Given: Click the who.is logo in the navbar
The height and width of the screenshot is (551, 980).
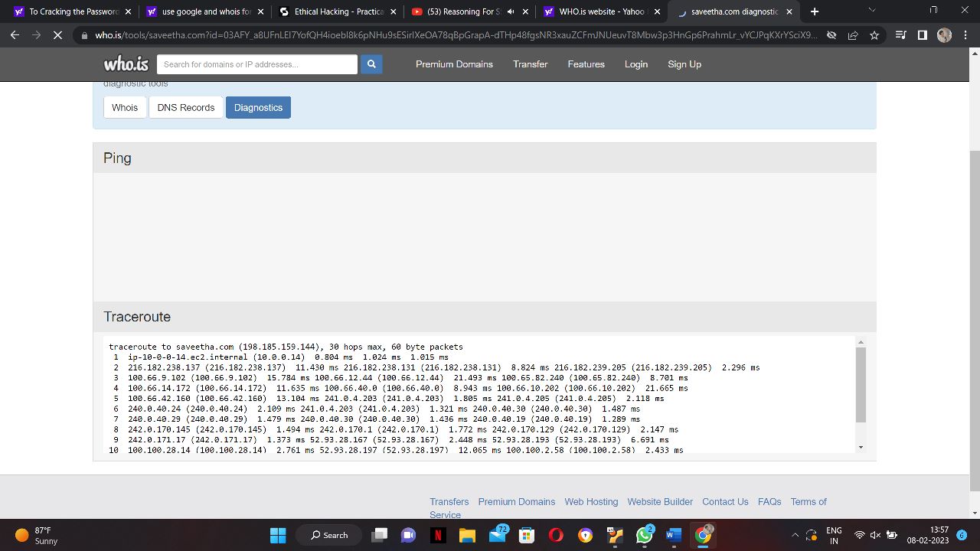Looking at the screenshot, I should pyautogui.click(x=125, y=64).
